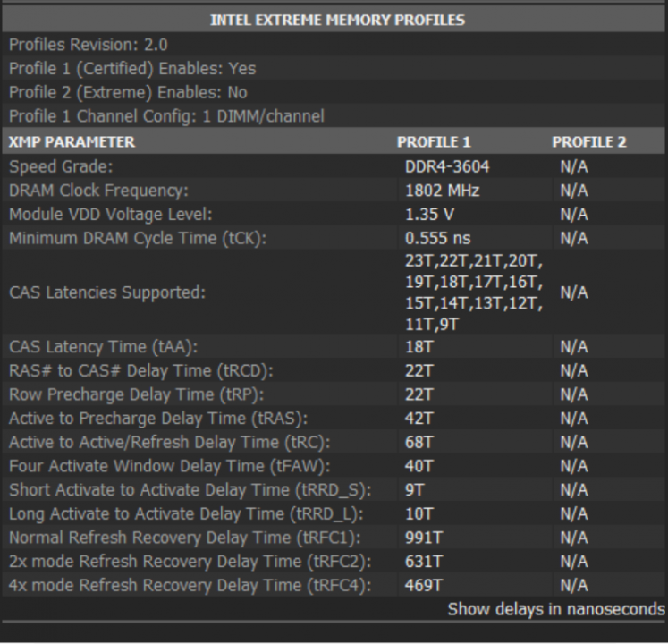
Task: Click the DDR4-3604 speed grade value
Action: pos(447,166)
